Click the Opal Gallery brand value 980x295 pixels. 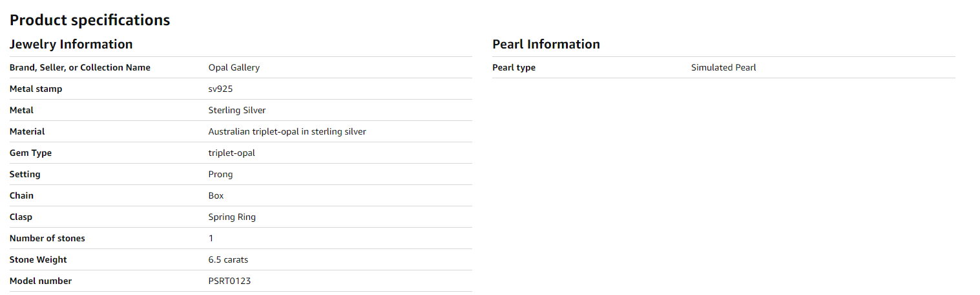(x=234, y=67)
